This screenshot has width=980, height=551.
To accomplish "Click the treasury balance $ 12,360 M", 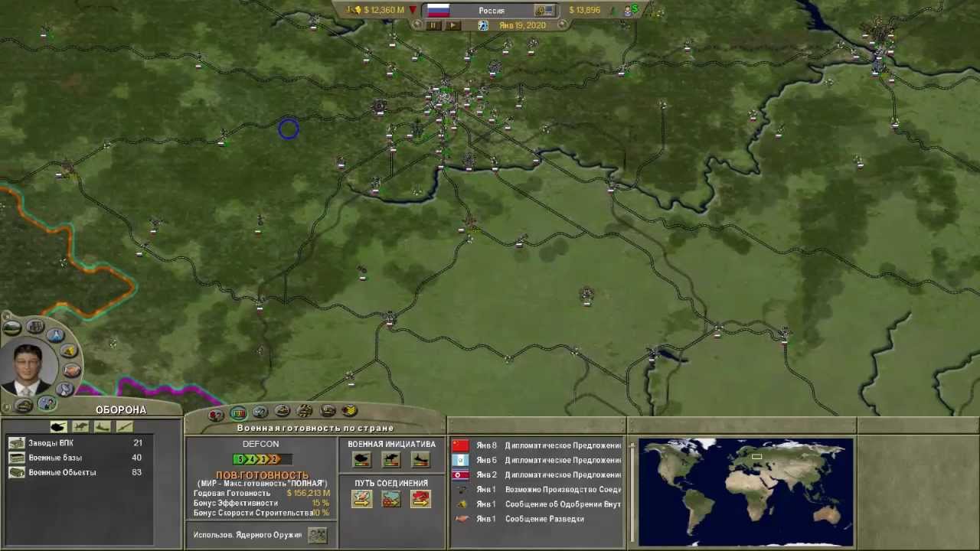I will click(x=384, y=10).
